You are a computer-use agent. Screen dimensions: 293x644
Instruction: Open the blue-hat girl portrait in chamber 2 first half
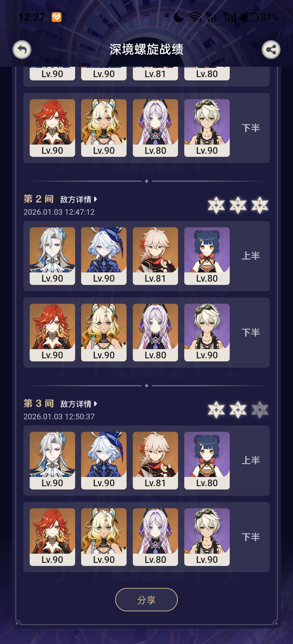click(x=104, y=256)
